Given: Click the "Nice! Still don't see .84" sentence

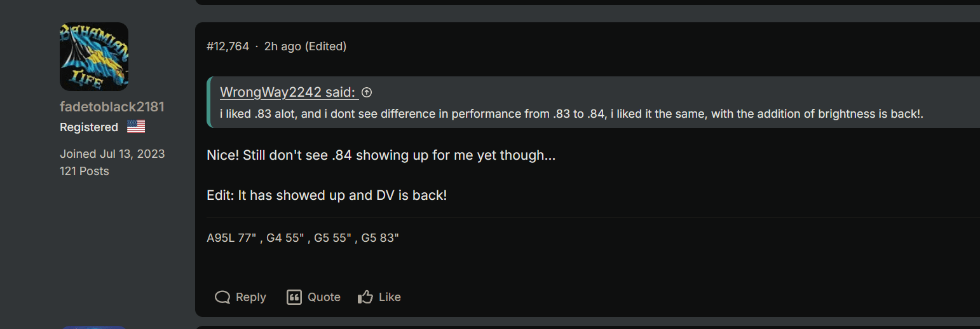Looking at the screenshot, I should click(x=381, y=155).
